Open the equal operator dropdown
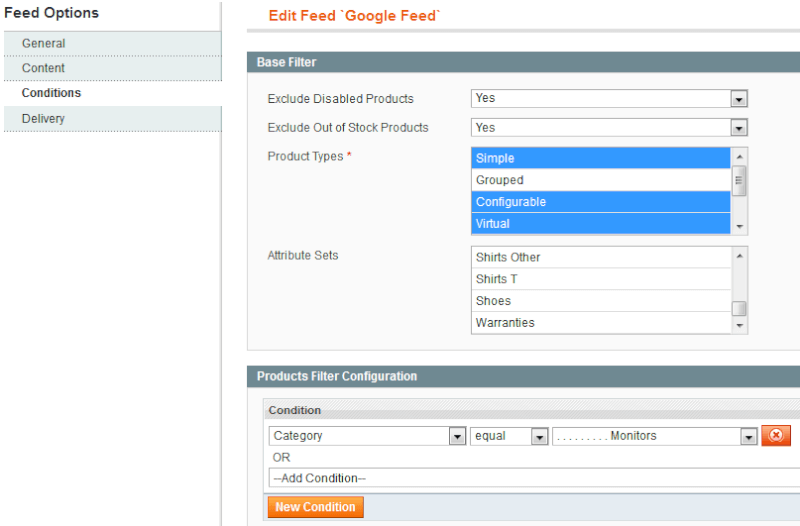The image size is (800, 526). click(509, 436)
